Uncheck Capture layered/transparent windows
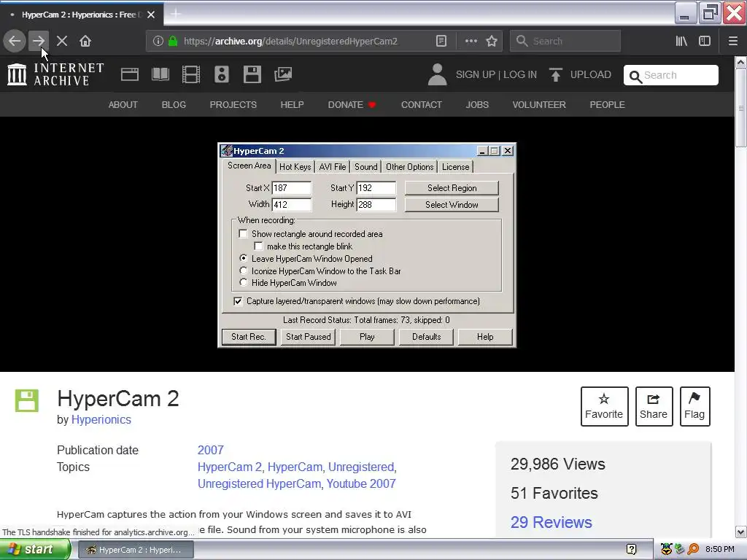Viewport: 747px width, 560px height. click(x=238, y=301)
